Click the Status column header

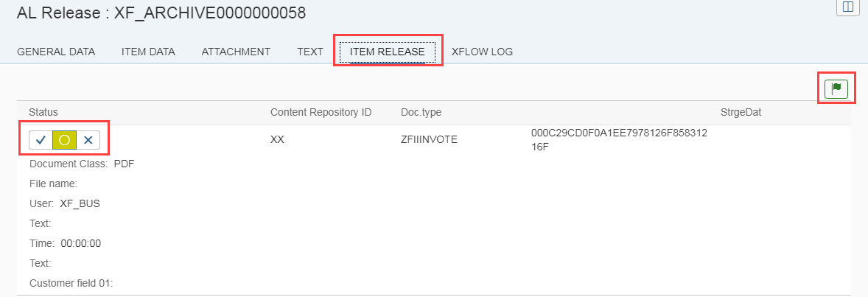point(43,112)
